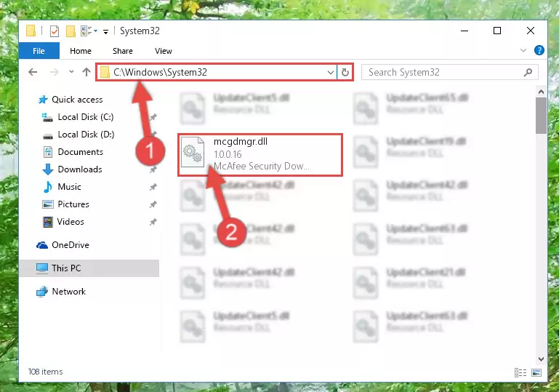
Task: Minimize the System32 window
Action: [465, 31]
